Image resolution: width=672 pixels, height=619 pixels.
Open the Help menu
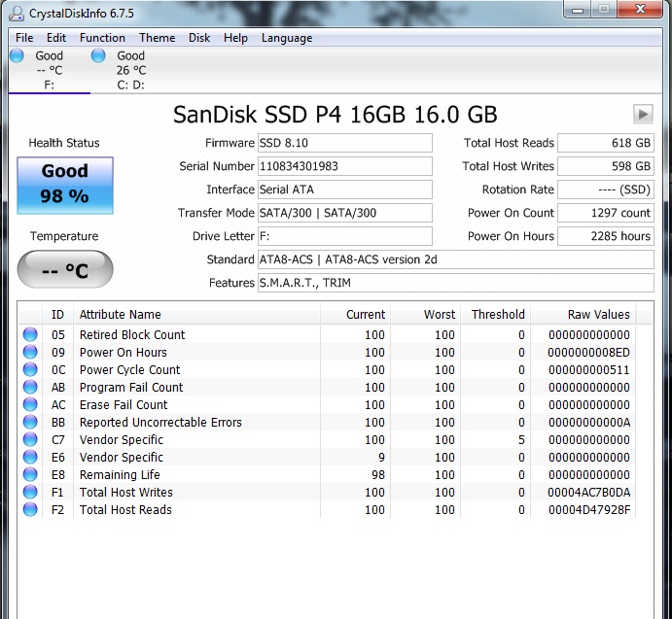235,38
